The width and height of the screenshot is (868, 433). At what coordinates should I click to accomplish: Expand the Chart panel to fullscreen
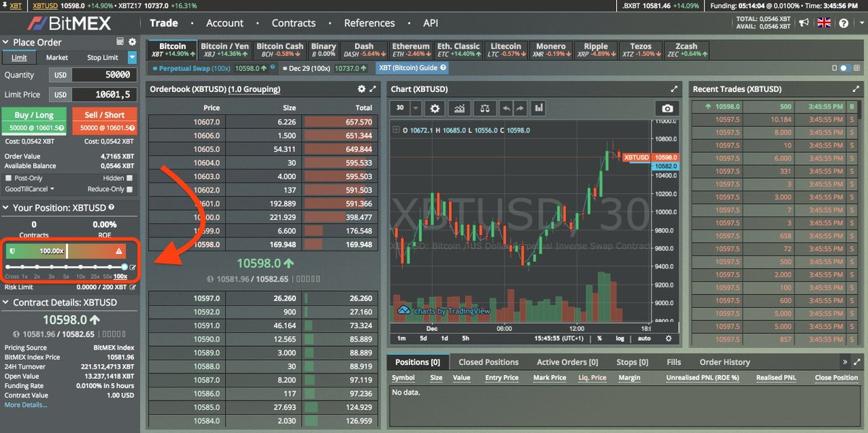(x=674, y=89)
